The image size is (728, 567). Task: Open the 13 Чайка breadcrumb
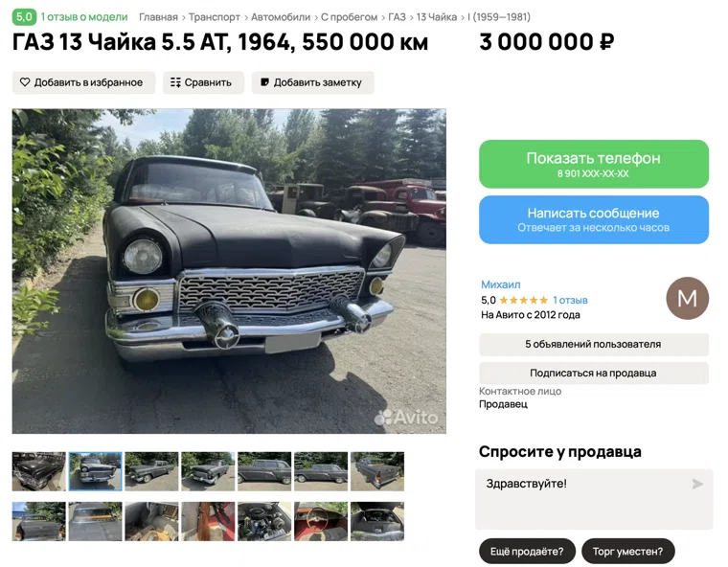[437, 17]
